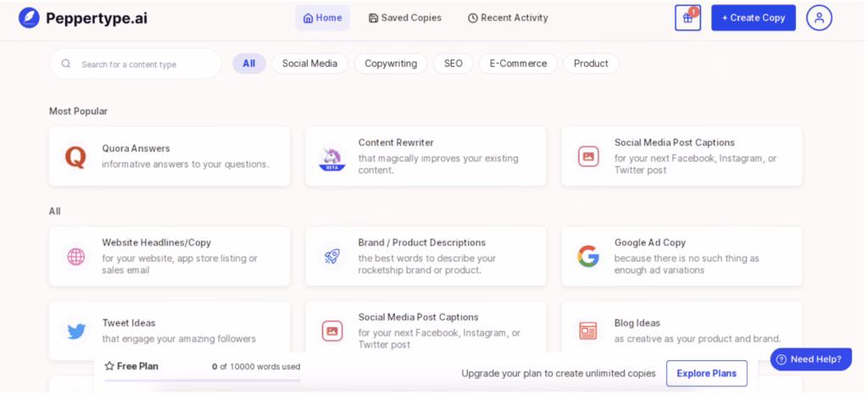The width and height of the screenshot is (868, 395).
Task: Filter by the Social Media category
Action: [309, 64]
